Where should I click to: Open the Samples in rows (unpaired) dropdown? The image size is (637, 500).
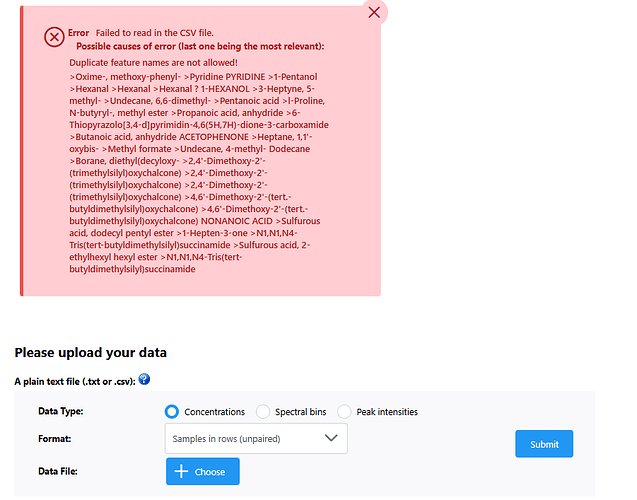tap(256, 438)
